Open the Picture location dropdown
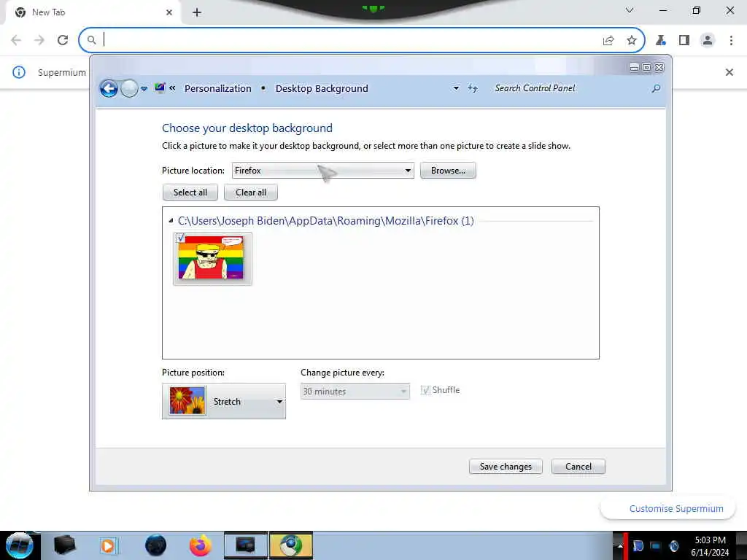Viewport: 747px width, 560px height. coord(322,171)
